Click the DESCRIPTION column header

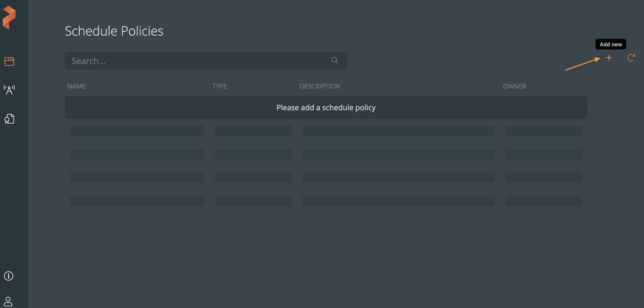pos(320,86)
